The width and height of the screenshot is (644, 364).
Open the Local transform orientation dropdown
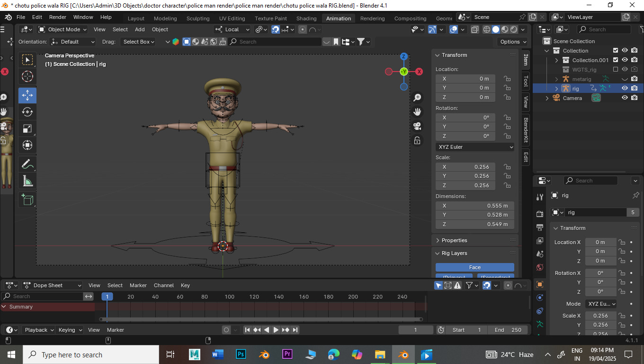click(x=232, y=29)
